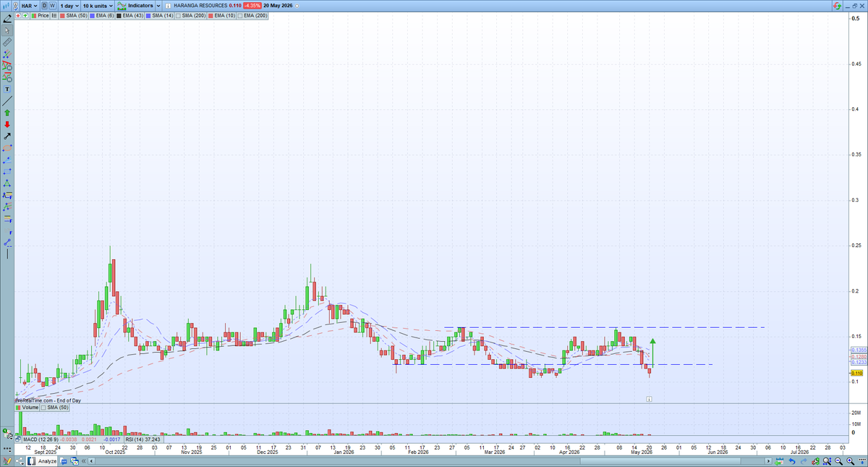Select the rectangle drawing tool
Image resolution: width=868 pixels, height=467 pixels.
[7, 171]
